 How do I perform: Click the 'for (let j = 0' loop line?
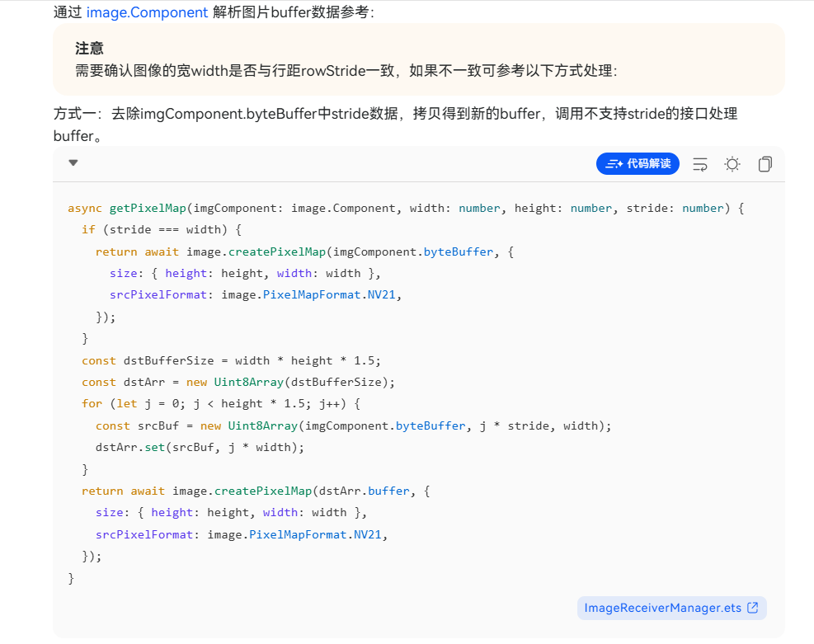(x=221, y=404)
